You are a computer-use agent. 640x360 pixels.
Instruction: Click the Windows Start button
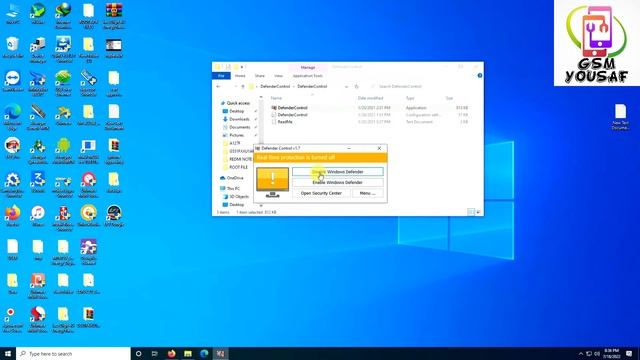tap(8, 353)
